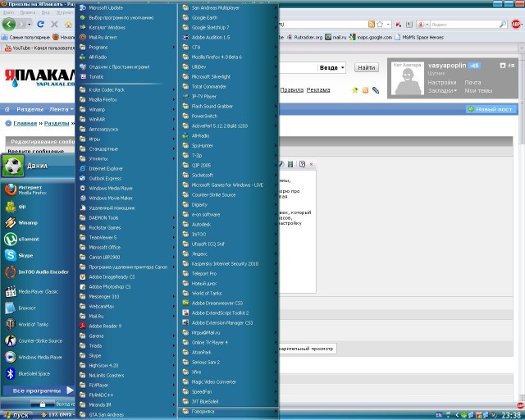Screen dimensions: 525x420
Task: Open Total Commander folder entry
Action: click(x=230, y=87)
